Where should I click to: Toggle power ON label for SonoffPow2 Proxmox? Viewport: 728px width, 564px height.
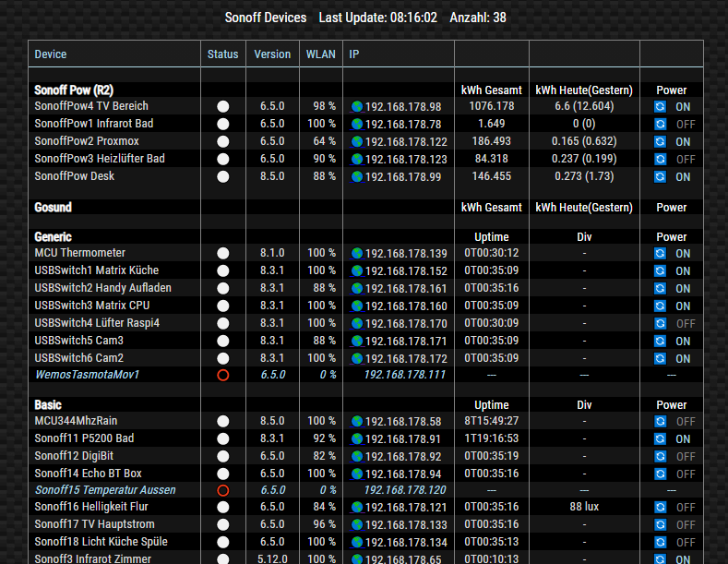point(683,142)
